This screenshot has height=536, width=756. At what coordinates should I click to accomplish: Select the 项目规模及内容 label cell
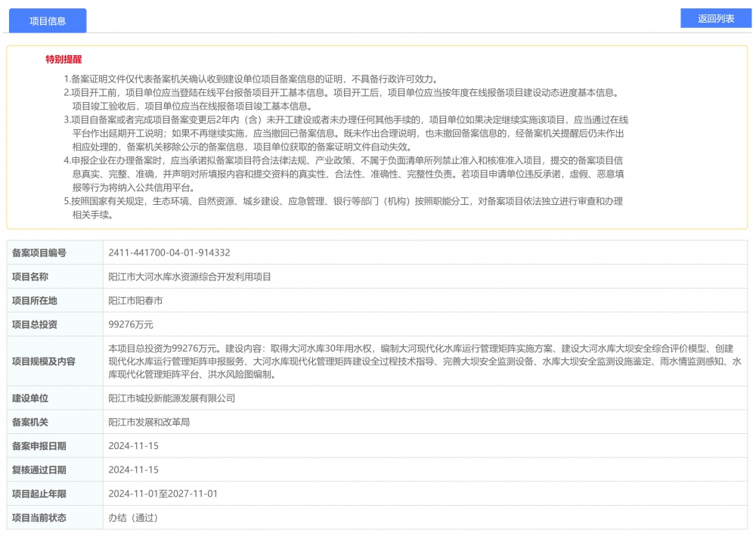[55, 361]
